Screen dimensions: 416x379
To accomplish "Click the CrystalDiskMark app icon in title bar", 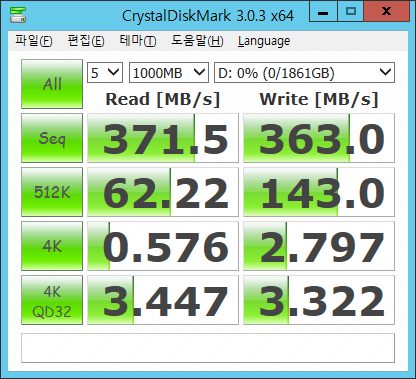I will 18,15.
